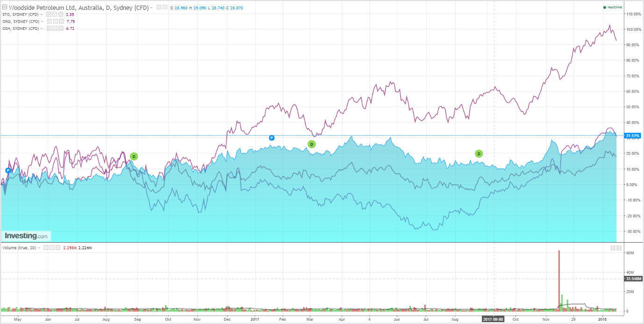Image resolution: width=644 pixels, height=324 pixels.
Task: Open OSH, SYDNEY (CFD) dropdown arrow
Action: point(42,29)
